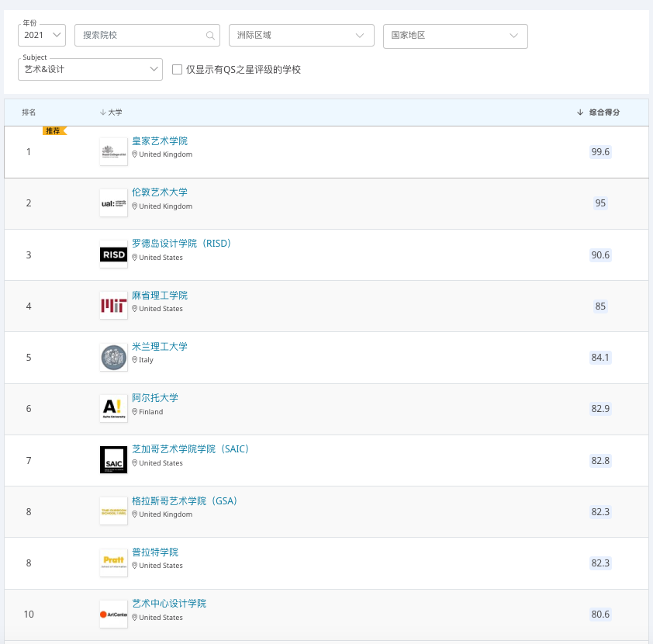Expand the 国家地区 country dropdown
Image resolution: width=653 pixels, height=644 pixels.
[x=455, y=36]
